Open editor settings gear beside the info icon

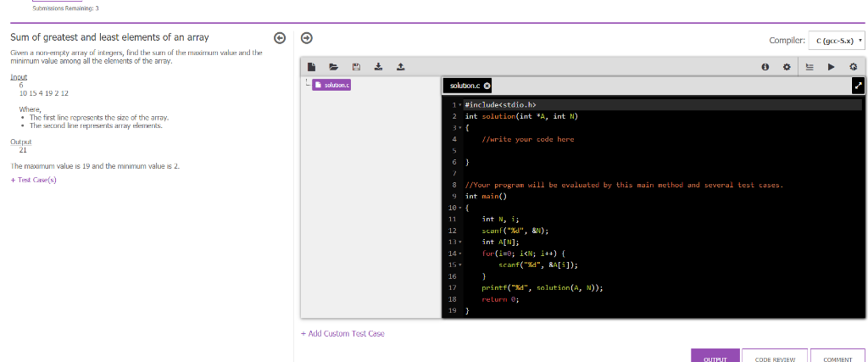click(787, 67)
